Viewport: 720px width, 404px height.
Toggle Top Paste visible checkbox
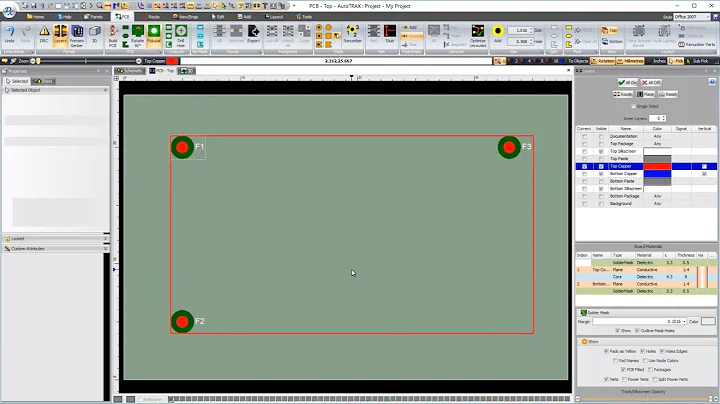point(601,159)
